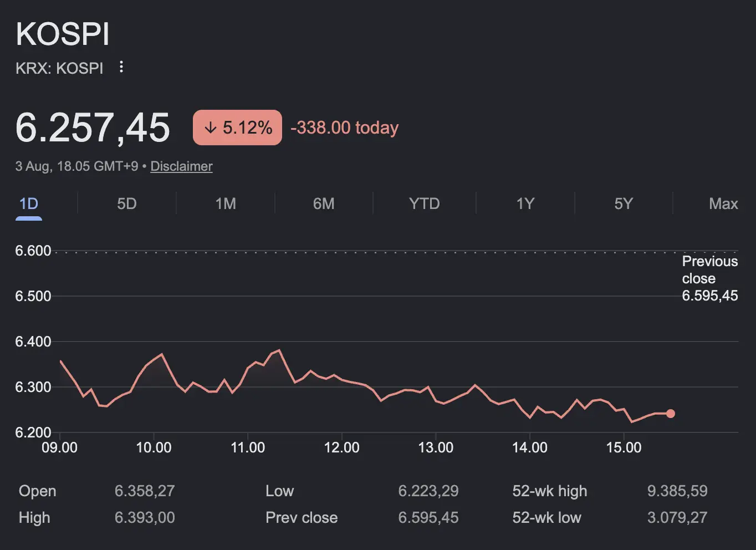Click the 6.300 y-axis label

pos(33,387)
